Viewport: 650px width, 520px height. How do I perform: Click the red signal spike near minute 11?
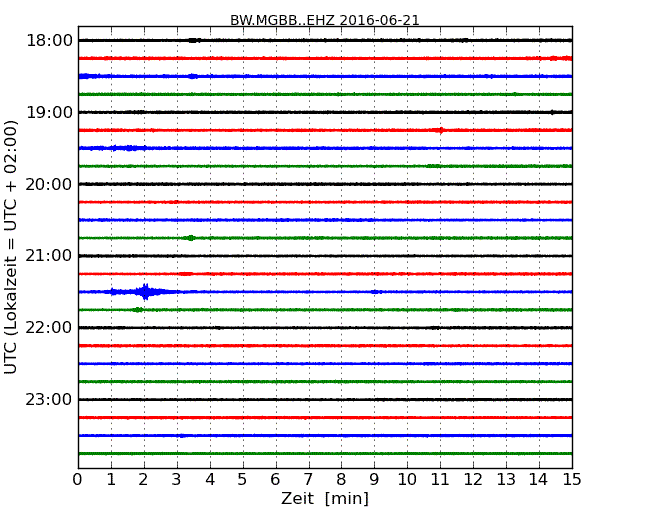441,130
